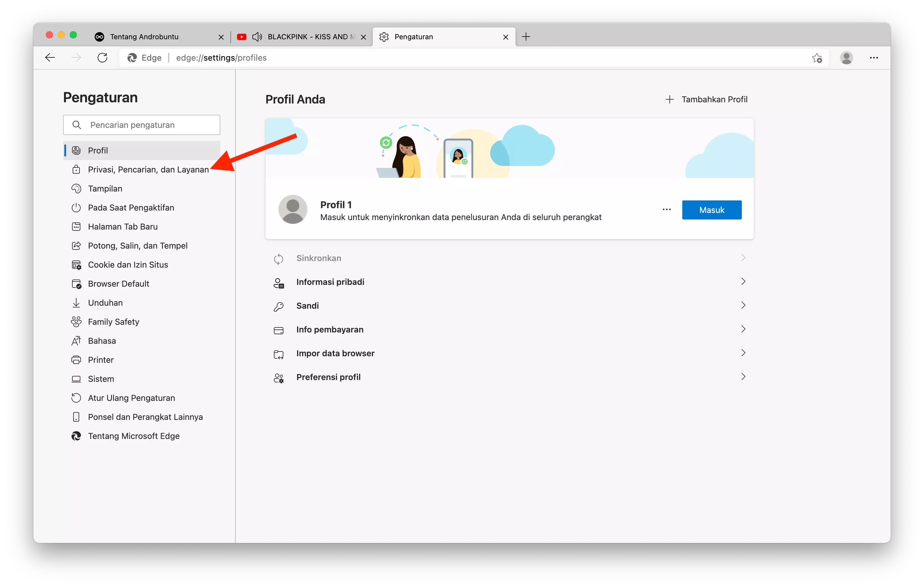Click the add-to-favorites star icon
The image size is (924, 587).
pos(817,57)
